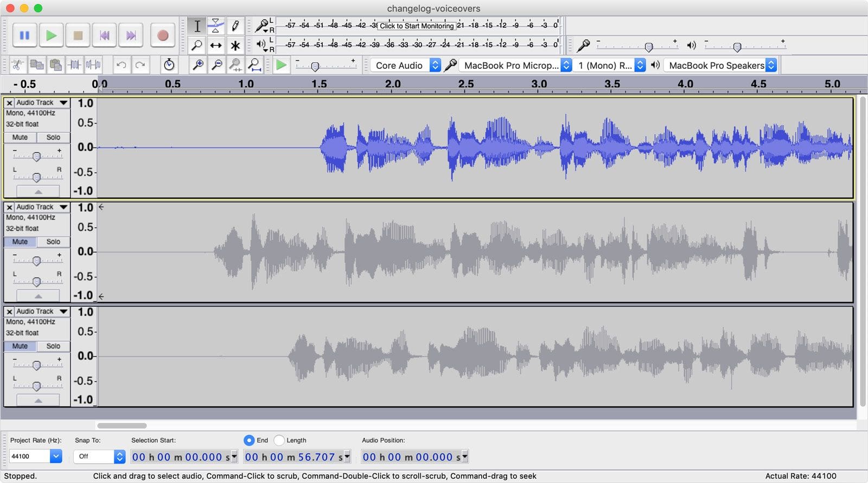This screenshot has height=483, width=868.
Task: Start recording with the red Record button
Action: click(x=162, y=36)
